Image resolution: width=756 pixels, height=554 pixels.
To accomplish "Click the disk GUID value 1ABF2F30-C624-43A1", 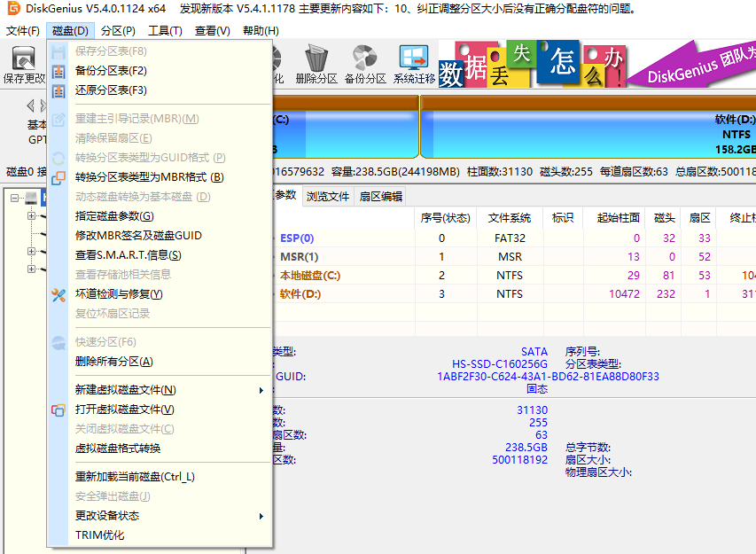I will click(x=548, y=377).
